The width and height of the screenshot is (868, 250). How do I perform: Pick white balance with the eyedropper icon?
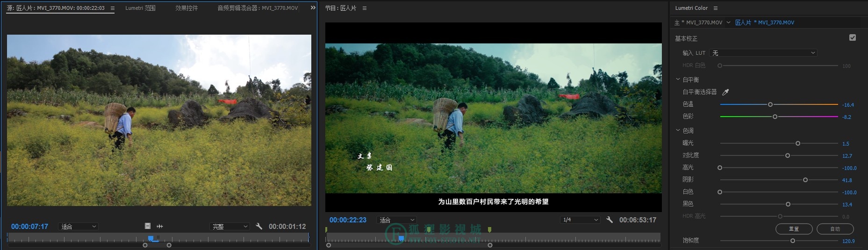point(725,92)
